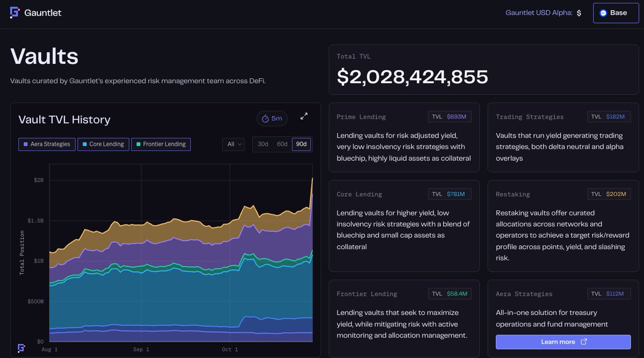Open the Prime Lending card
The height and width of the screenshot is (358, 644).
pos(404,137)
